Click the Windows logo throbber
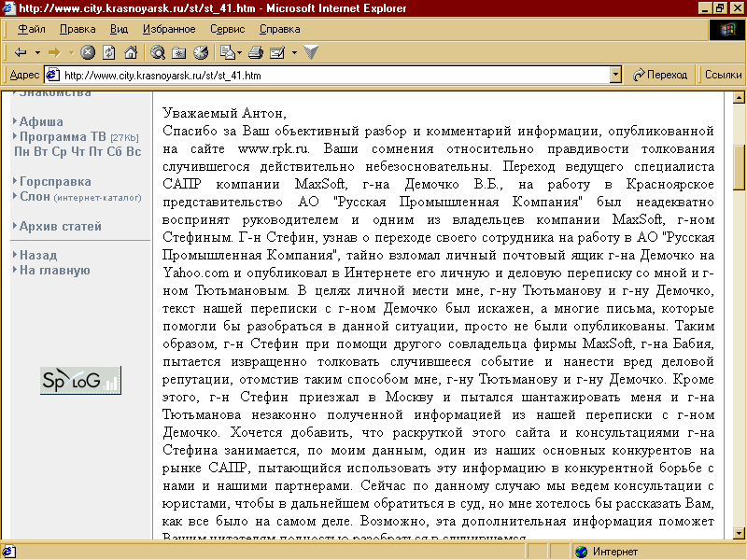Image resolution: width=747 pixels, height=560 pixels. coord(727,30)
